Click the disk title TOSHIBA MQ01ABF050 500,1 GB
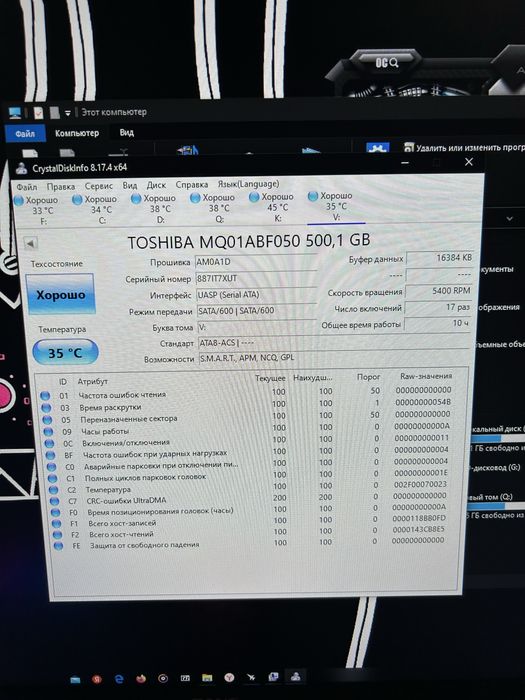Image resolution: width=525 pixels, height=700 pixels. coord(249,241)
